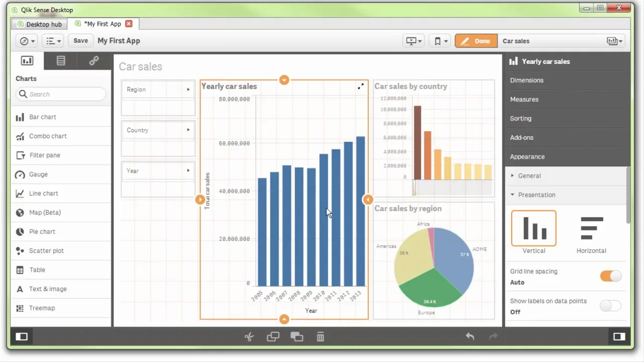The image size is (644, 362).
Task: Open the storytelling presentation menu
Action: pos(414,41)
